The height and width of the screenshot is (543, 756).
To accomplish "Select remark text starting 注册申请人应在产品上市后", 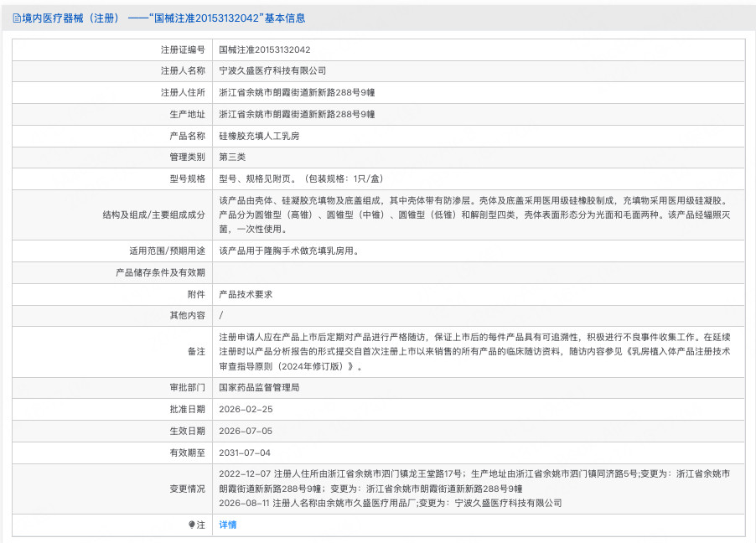I will 475,352.
